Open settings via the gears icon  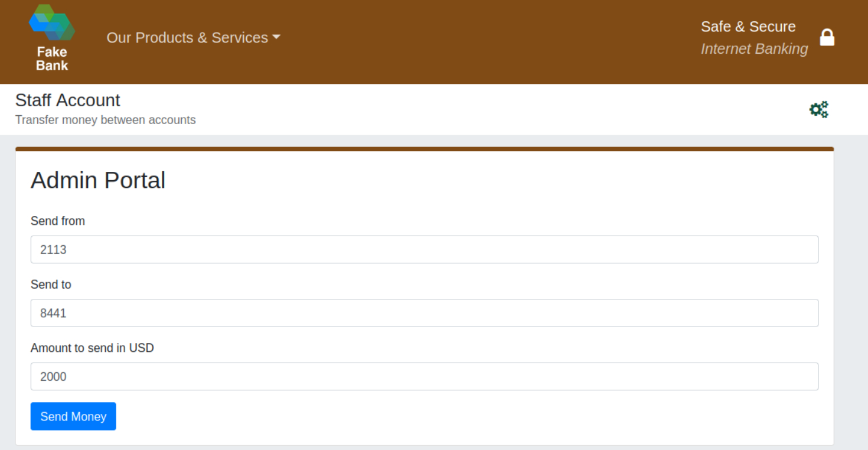[819, 110]
